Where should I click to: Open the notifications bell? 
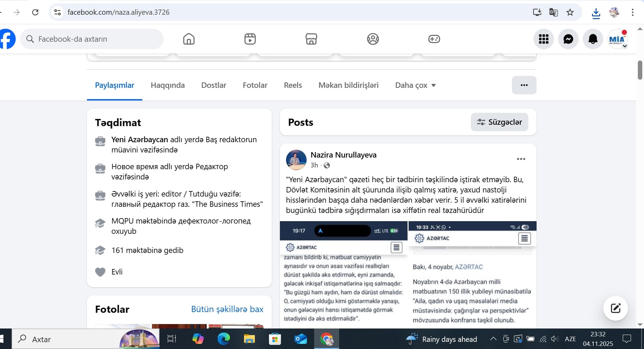click(593, 39)
